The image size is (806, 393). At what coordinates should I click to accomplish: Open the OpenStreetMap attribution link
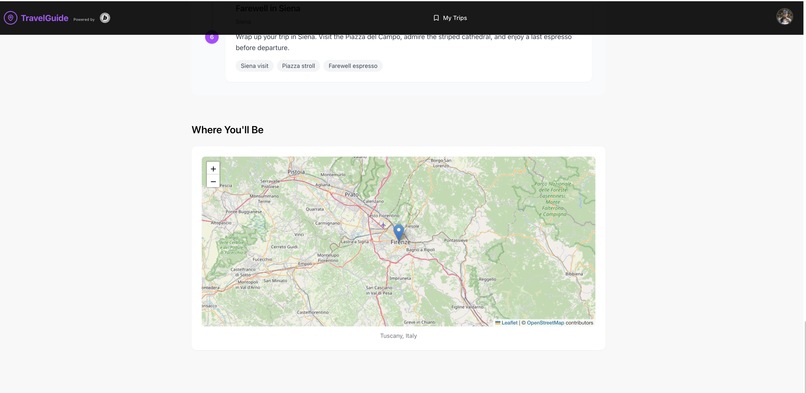click(x=545, y=323)
